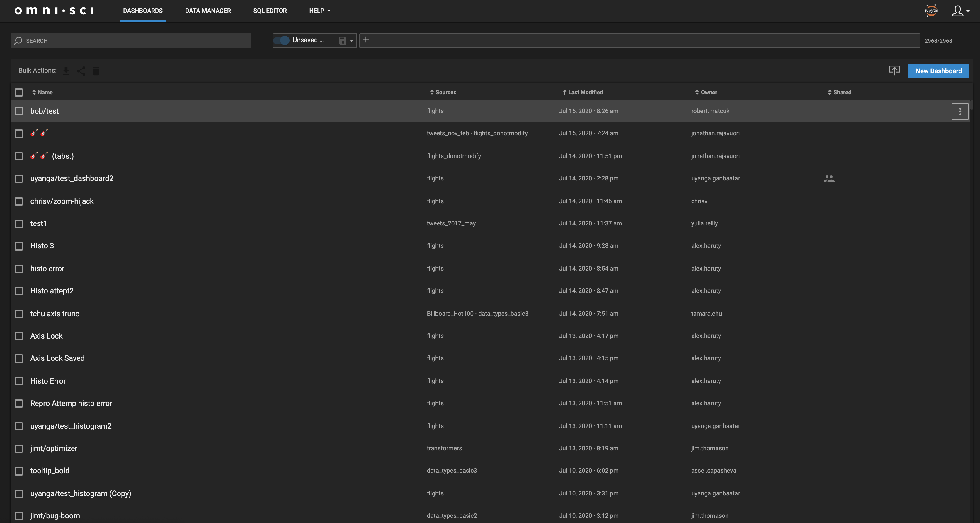The width and height of the screenshot is (980, 523).
Task: Switch to the Data Manager tab
Action: [208, 11]
